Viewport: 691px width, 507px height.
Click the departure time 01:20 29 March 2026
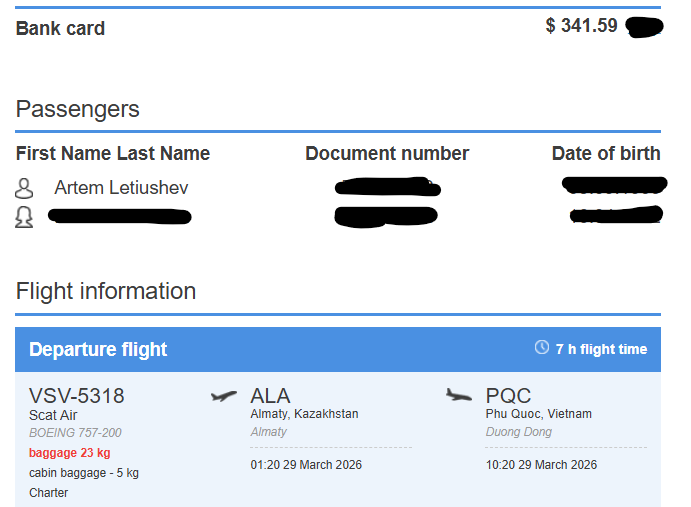click(306, 465)
